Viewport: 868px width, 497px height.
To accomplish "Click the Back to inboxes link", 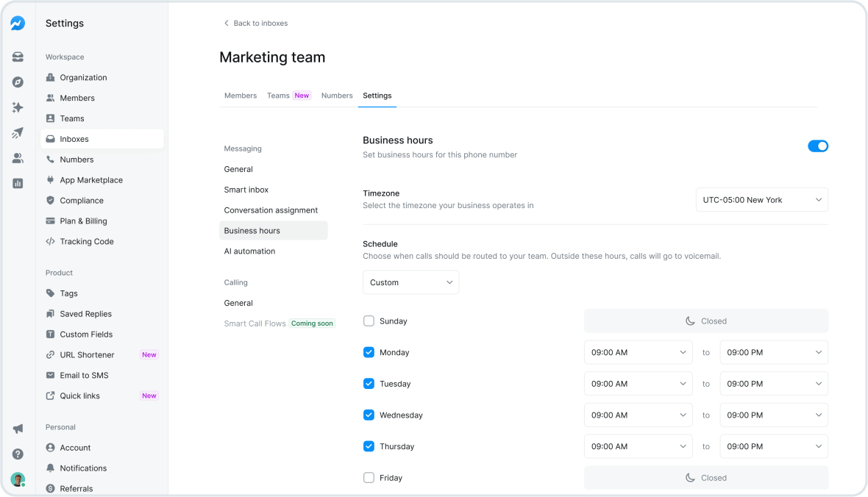I will tap(255, 23).
